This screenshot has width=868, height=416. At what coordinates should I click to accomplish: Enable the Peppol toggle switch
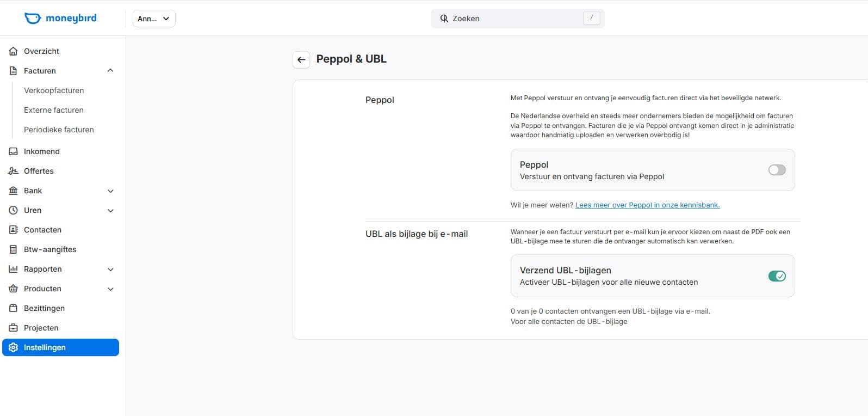tap(777, 170)
